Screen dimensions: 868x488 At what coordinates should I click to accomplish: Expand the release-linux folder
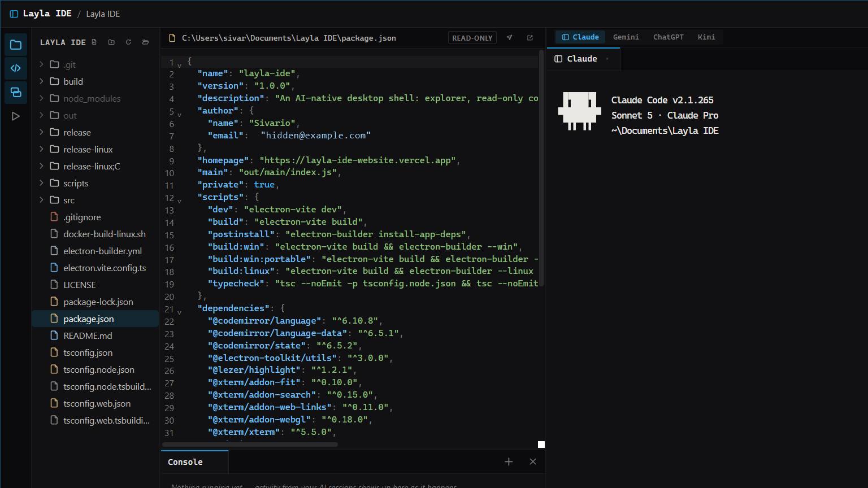click(41, 149)
